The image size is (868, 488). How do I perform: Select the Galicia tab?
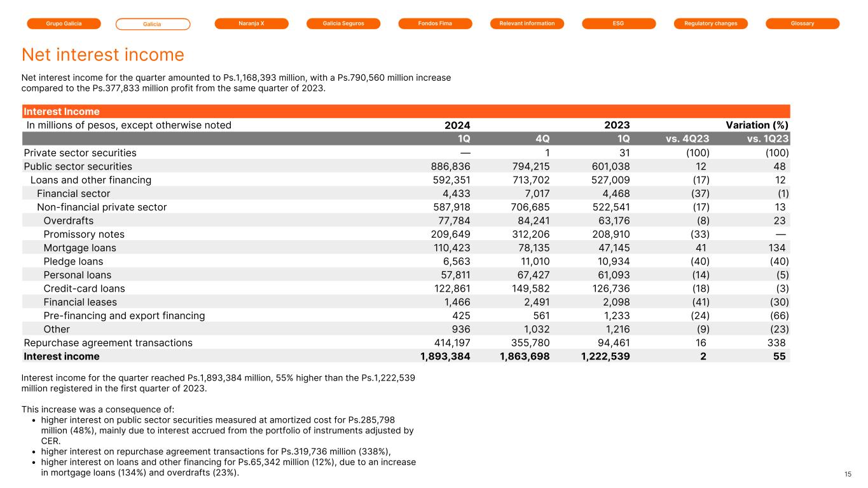[153, 24]
